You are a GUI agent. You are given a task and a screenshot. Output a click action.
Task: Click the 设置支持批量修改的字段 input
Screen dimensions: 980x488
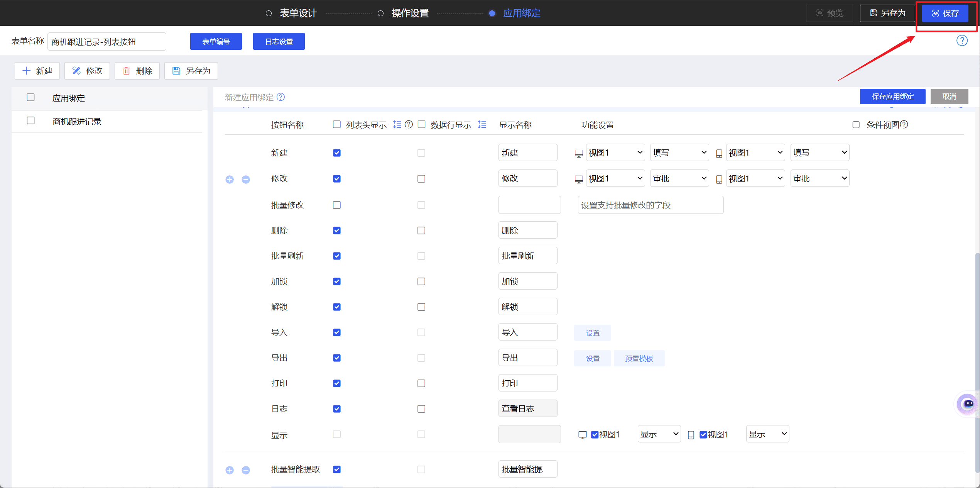point(651,205)
